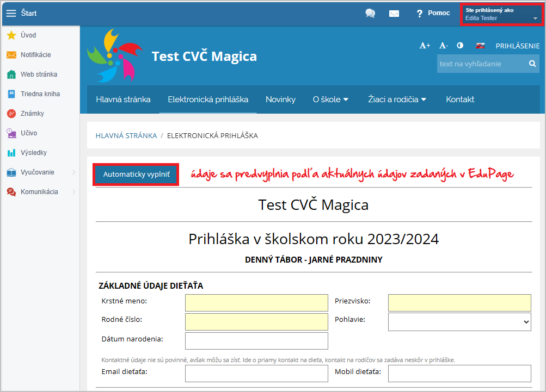Click the Test CVČ Magica pinwheel logo
The image size is (546, 392).
coord(114,55)
